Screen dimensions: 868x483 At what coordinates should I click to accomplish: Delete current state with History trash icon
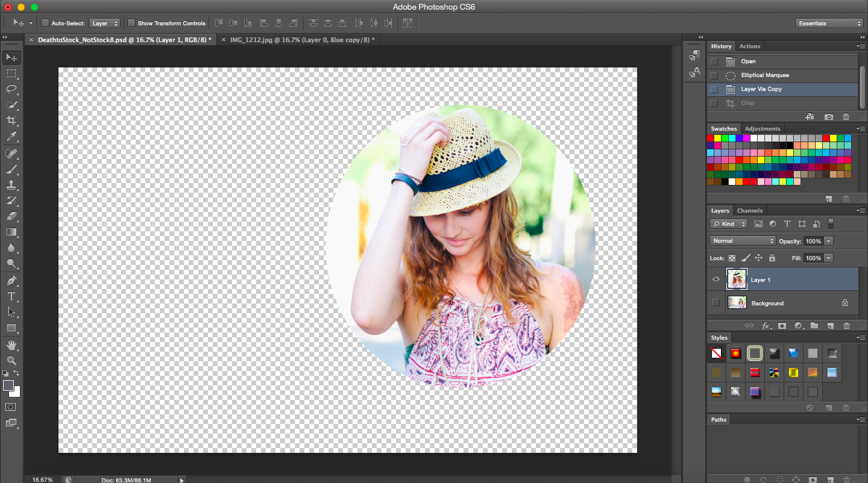(846, 116)
